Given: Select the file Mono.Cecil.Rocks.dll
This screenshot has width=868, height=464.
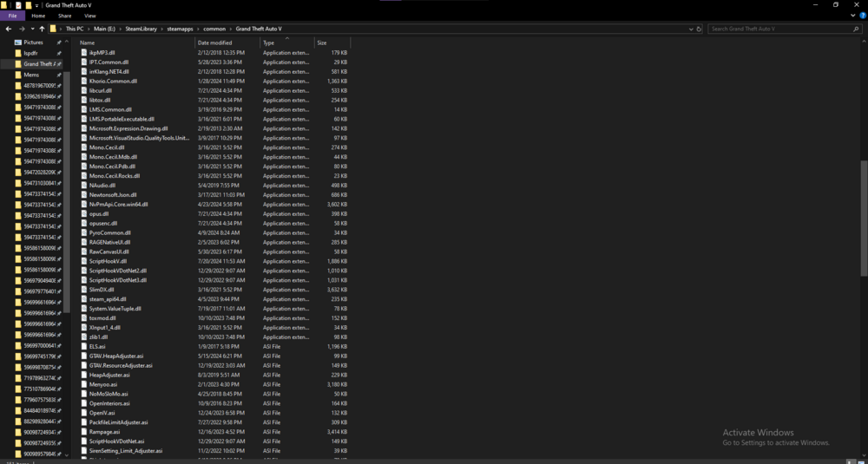Looking at the screenshot, I should click(x=115, y=176).
